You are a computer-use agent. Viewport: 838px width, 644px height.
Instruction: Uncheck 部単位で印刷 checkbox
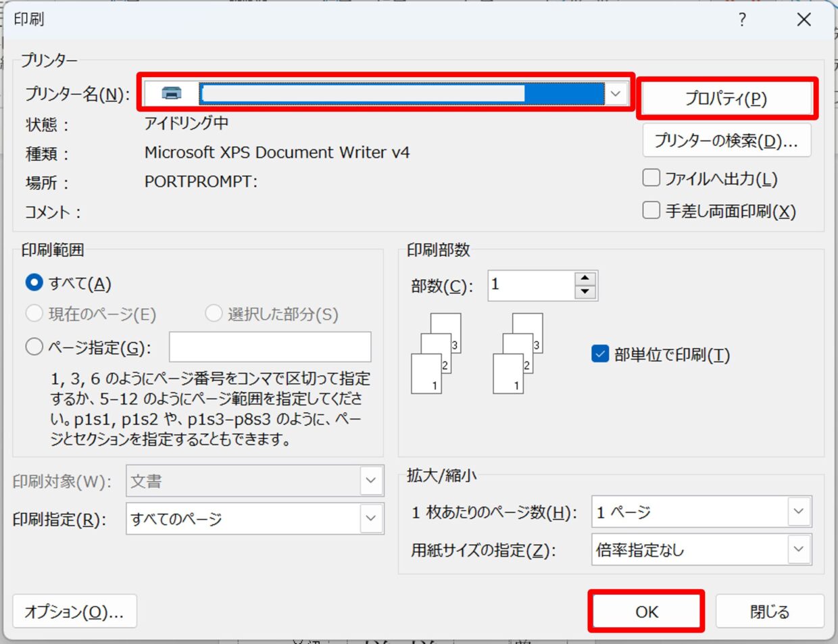pos(600,354)
